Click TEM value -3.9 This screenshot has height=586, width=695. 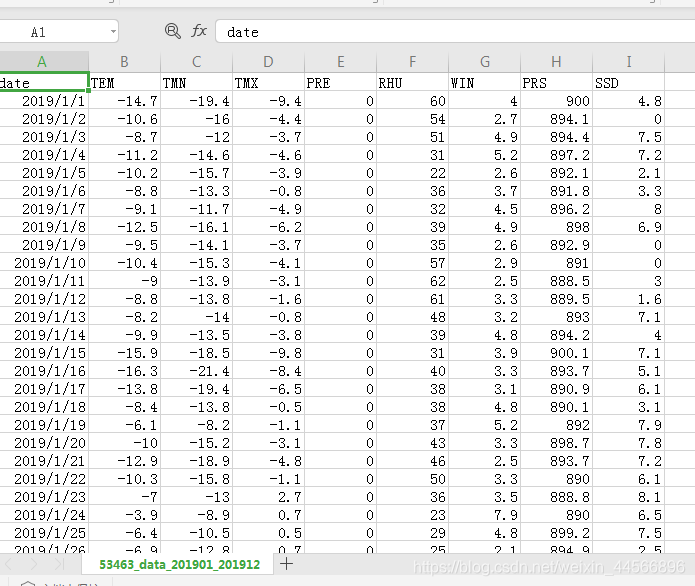coord(125,515)
